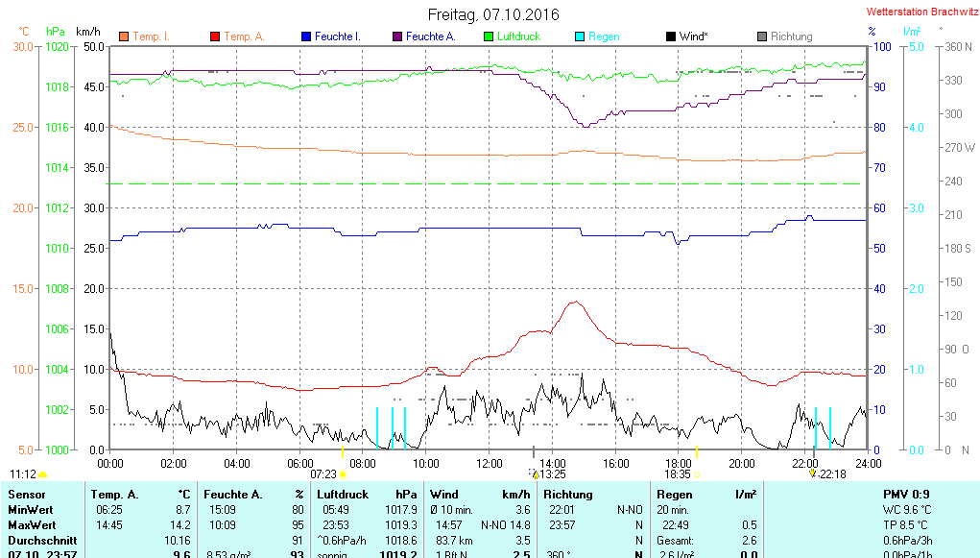
Task: Click the cyan Regen legend square
Action: click(x=580, y=37)
